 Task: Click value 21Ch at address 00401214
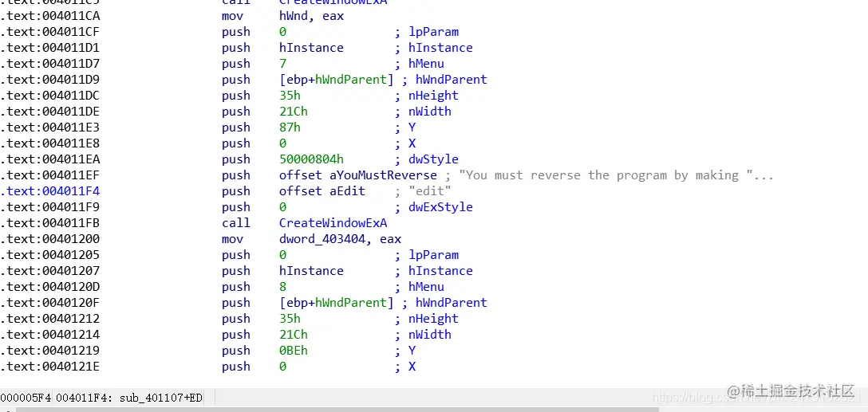(x=294, y=335)
